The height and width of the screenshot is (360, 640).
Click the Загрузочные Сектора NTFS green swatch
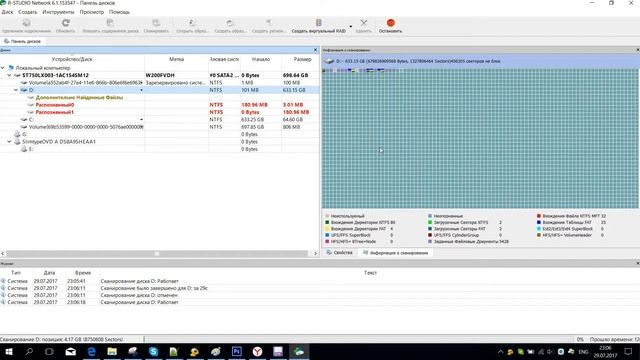tap(430, 222)
